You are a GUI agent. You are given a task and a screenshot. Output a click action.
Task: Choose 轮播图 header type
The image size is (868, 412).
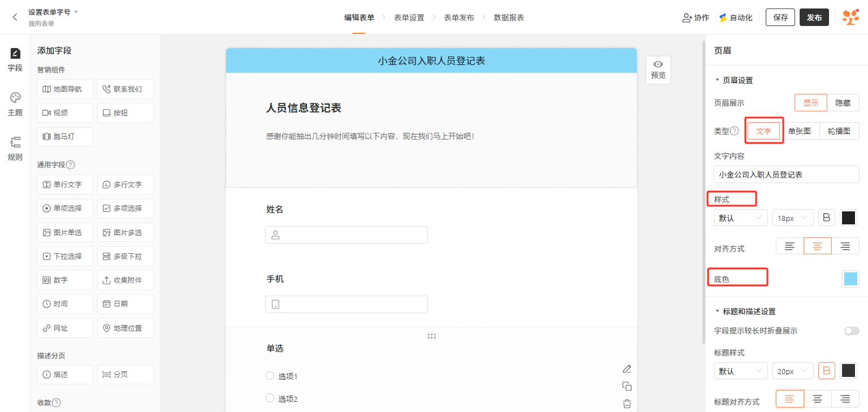pos(839,131)
